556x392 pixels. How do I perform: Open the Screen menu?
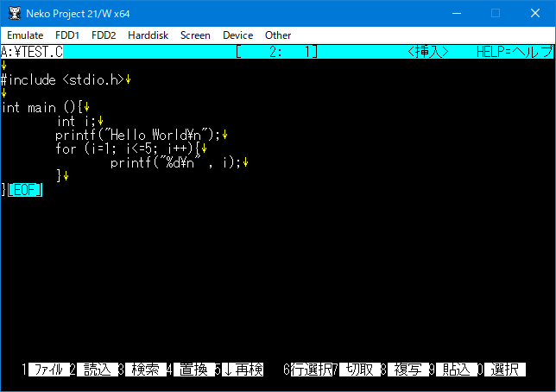click(x=195, y=35)
